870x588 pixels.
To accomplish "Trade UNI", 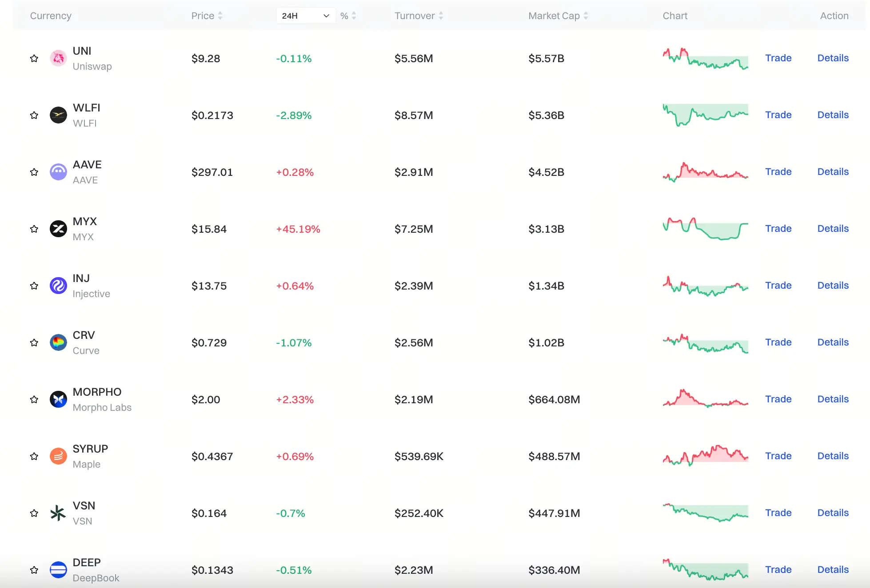I will (x=778, y=58).
